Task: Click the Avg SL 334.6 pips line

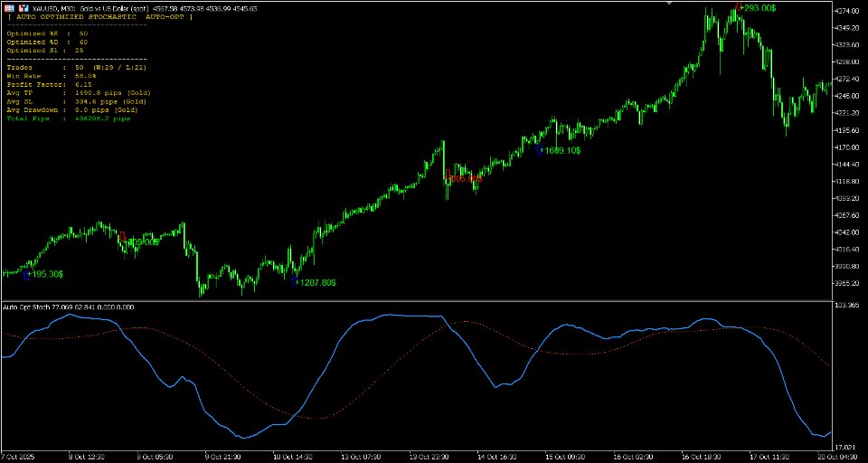Action: click(x=77, y=102)
